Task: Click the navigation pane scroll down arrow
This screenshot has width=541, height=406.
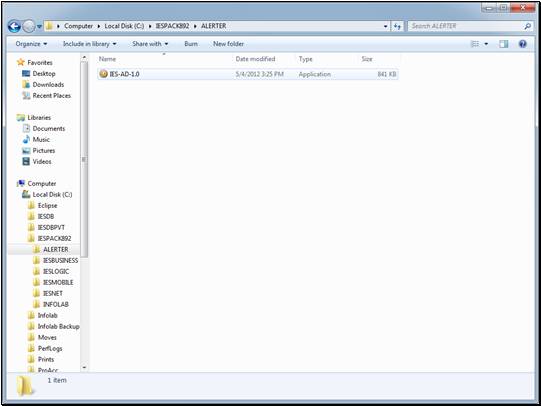Action: [84, 368]
